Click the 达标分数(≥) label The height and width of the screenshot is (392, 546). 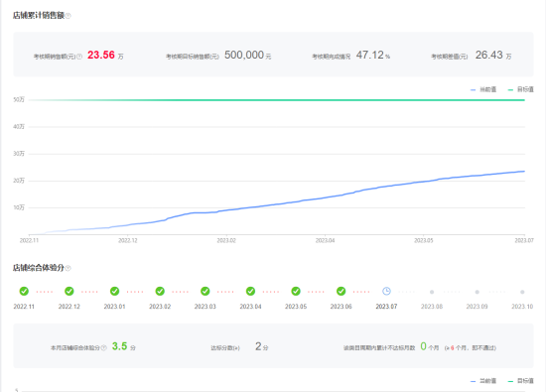225,347
